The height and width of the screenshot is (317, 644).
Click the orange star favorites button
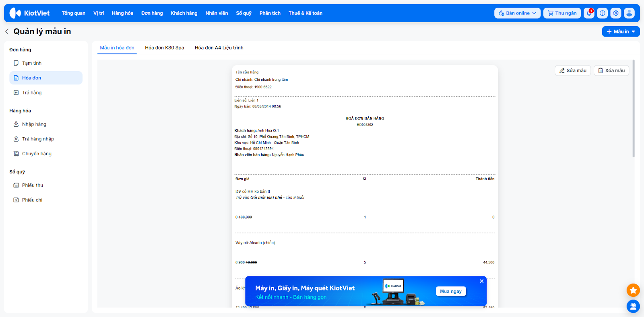[x=633, y=290]
